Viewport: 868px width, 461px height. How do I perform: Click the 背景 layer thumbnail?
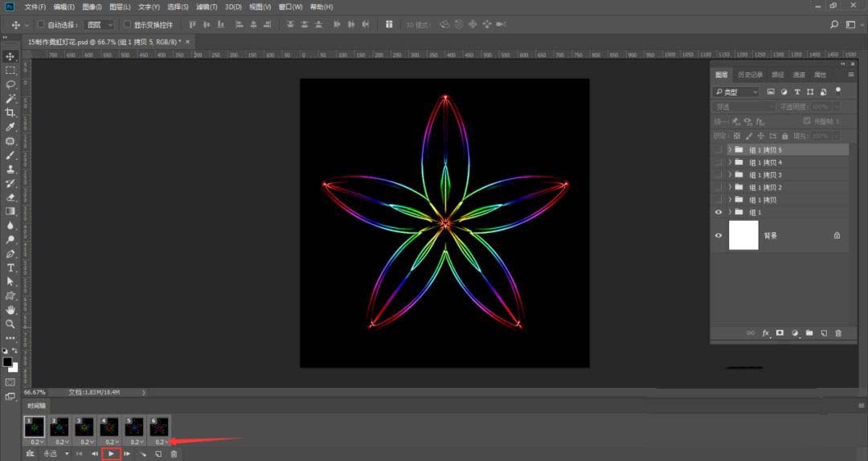pyautogui.click(x=743, y=235)
